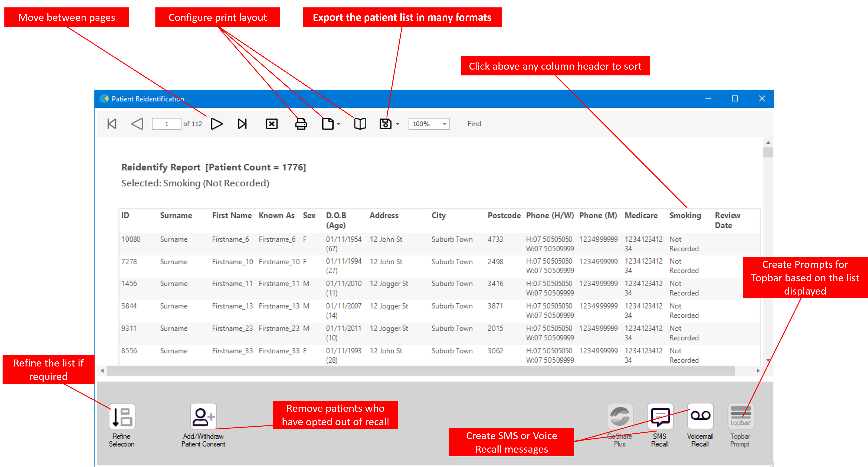The height and width of the screenshot is (467, 868).
Task: Sort by the Postcode column header
Action: pyautogui.click(x=504, y=215)
